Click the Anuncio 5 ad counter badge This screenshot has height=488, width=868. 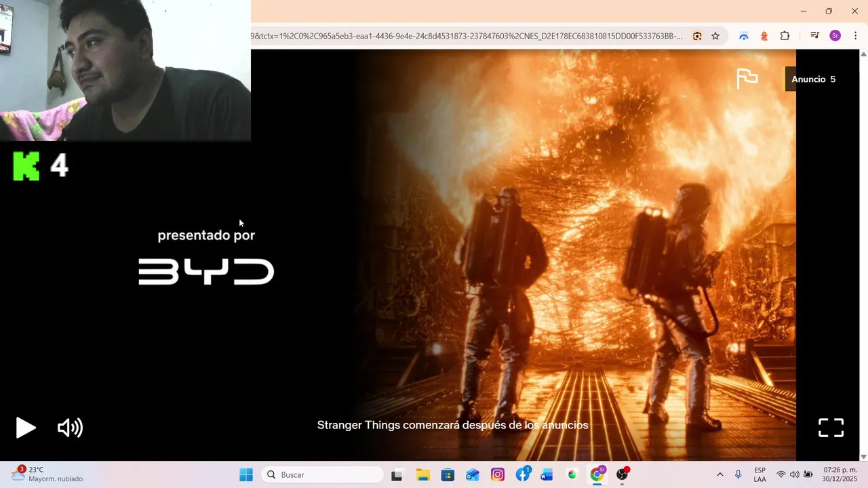(x=813, y=79)
